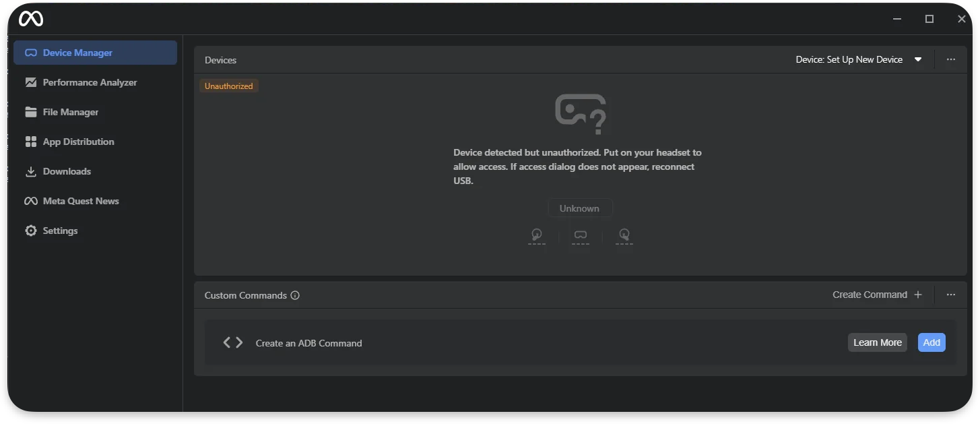Click the App Distribution grid icon
980x424 pixels.
click(30, 142)
